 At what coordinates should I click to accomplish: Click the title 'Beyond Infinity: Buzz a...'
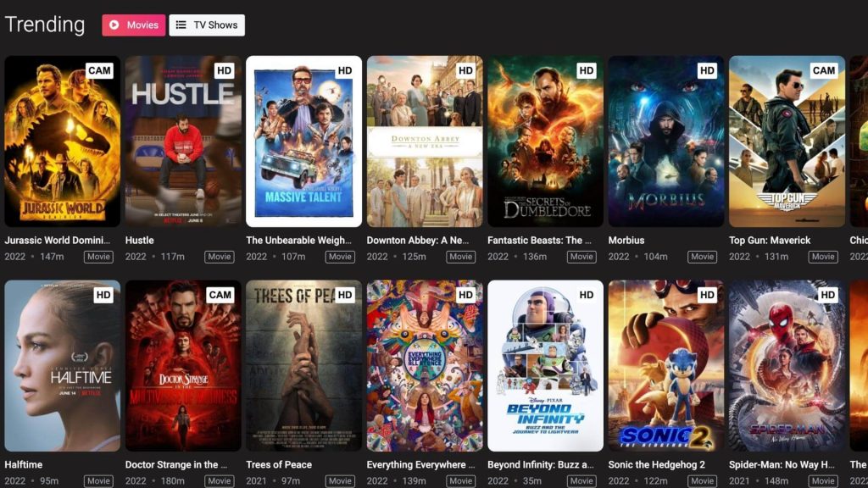coord(541,465)
